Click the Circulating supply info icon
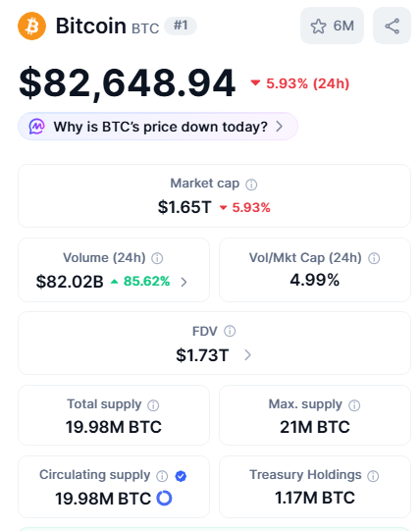Screen dimensions: 420x531 pos(162,476)
